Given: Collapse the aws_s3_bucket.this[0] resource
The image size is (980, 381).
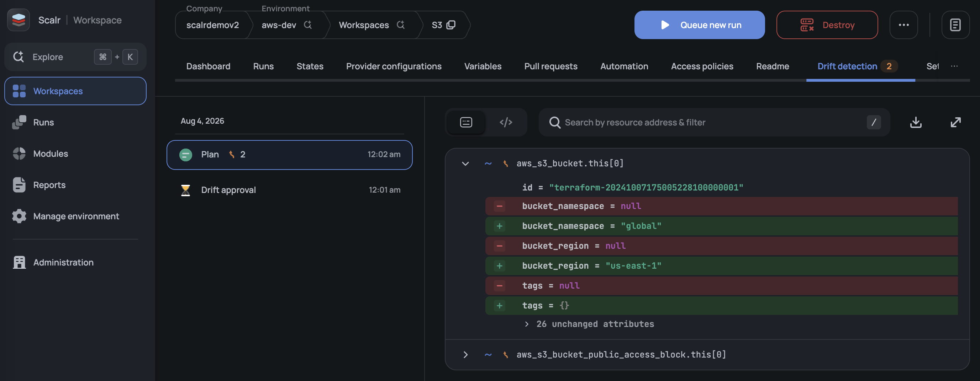Looking at the screenshot, I should 465,164.
